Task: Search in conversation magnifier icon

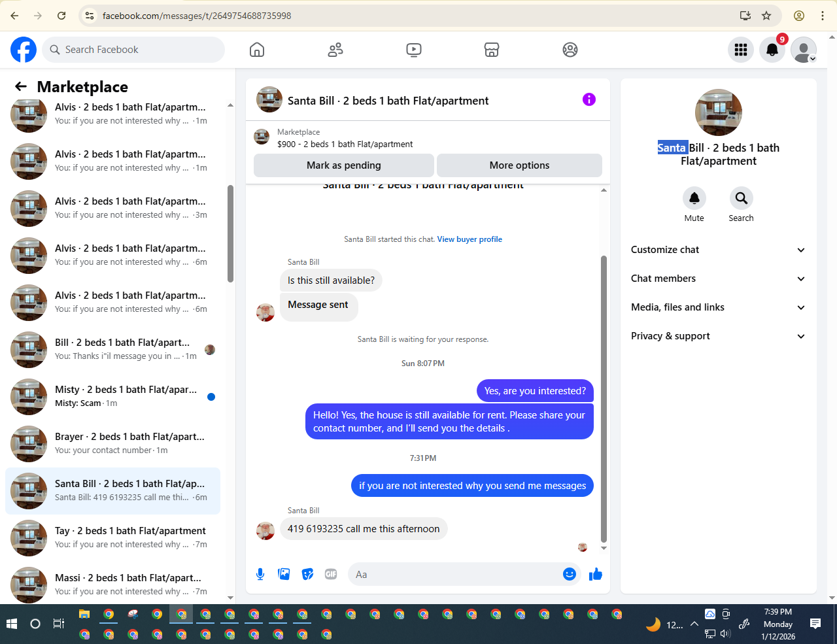Action: click(742, 198)
